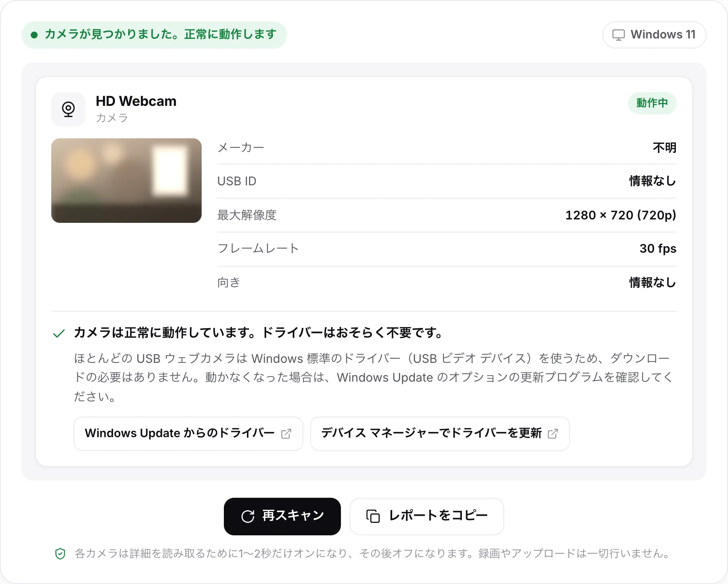Copy the report with レポートをコピー

427,517
